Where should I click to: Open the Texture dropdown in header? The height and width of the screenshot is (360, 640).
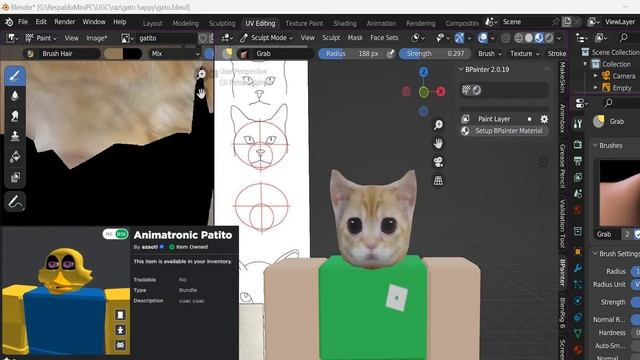pyautogui.click(x=524, y=53)
